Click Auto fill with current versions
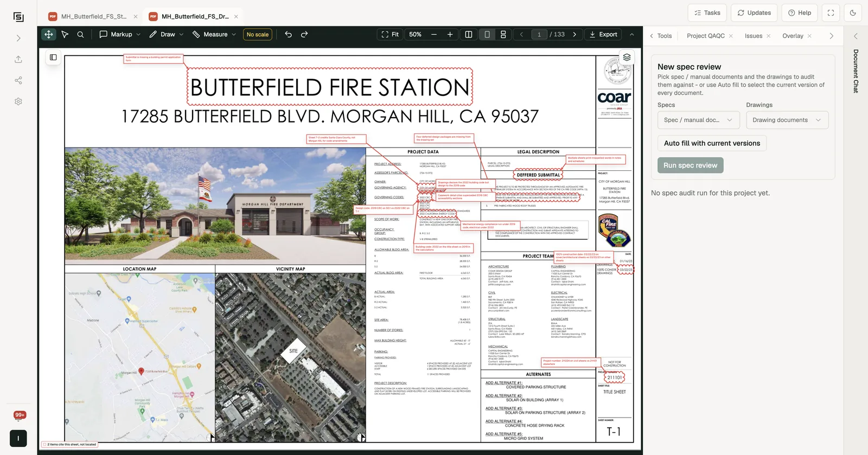This screenshot has width=868, height=455. [712, 143]
